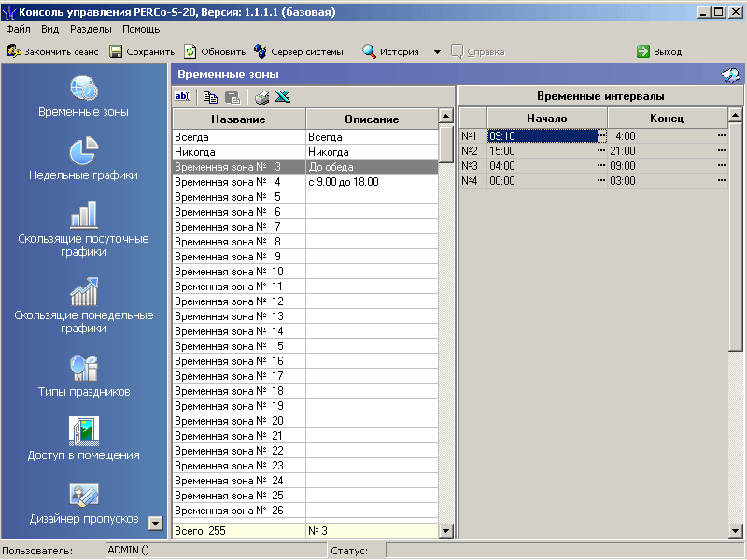Open Скользящие посуточные графики section
The image size is (747, 560).
click(83, 229)
